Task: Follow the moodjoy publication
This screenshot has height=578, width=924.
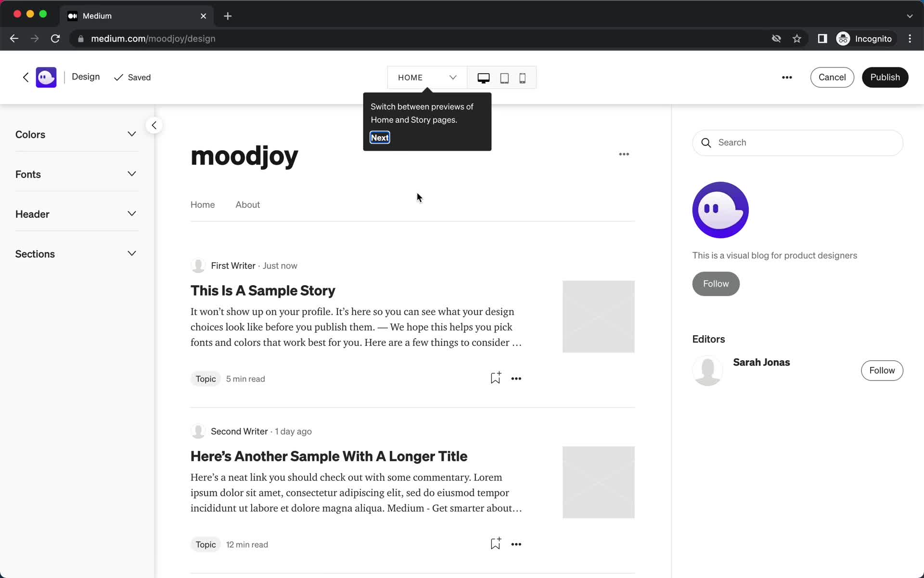Action: click(716, 283)
